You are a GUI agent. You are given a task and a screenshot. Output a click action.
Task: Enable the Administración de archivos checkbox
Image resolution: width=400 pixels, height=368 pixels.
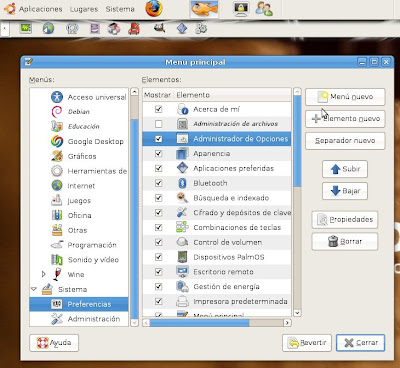pos(159,124)
